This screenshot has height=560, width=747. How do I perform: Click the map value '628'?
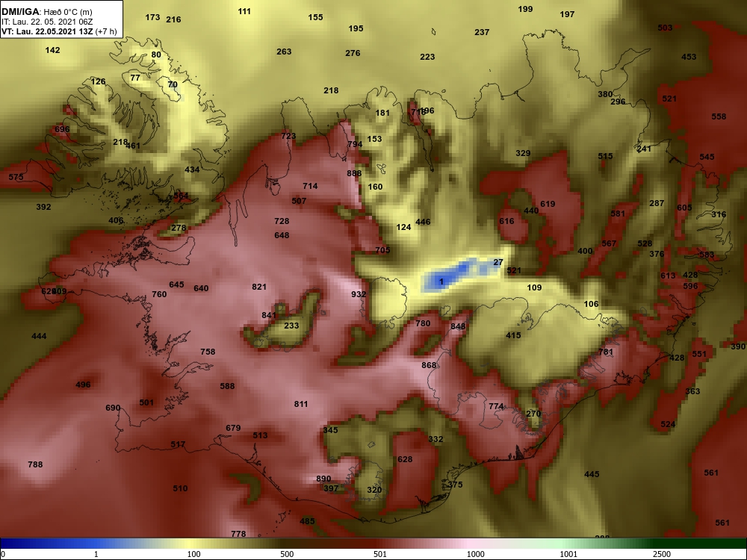405,459
